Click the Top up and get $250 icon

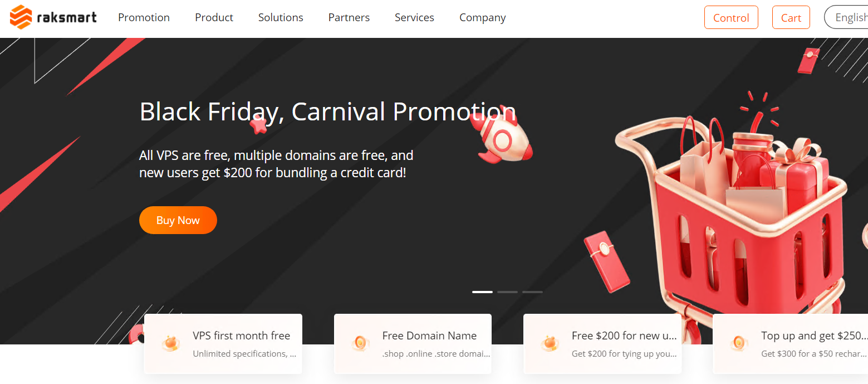point(739,343)
